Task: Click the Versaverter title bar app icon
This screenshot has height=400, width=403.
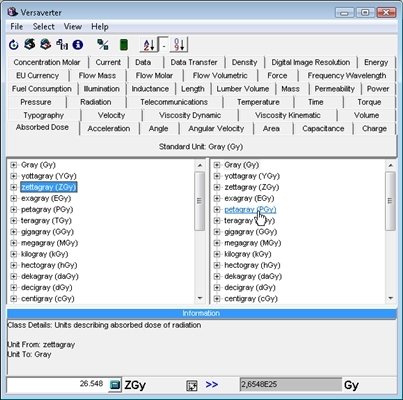Action: (x=13, y=12)
